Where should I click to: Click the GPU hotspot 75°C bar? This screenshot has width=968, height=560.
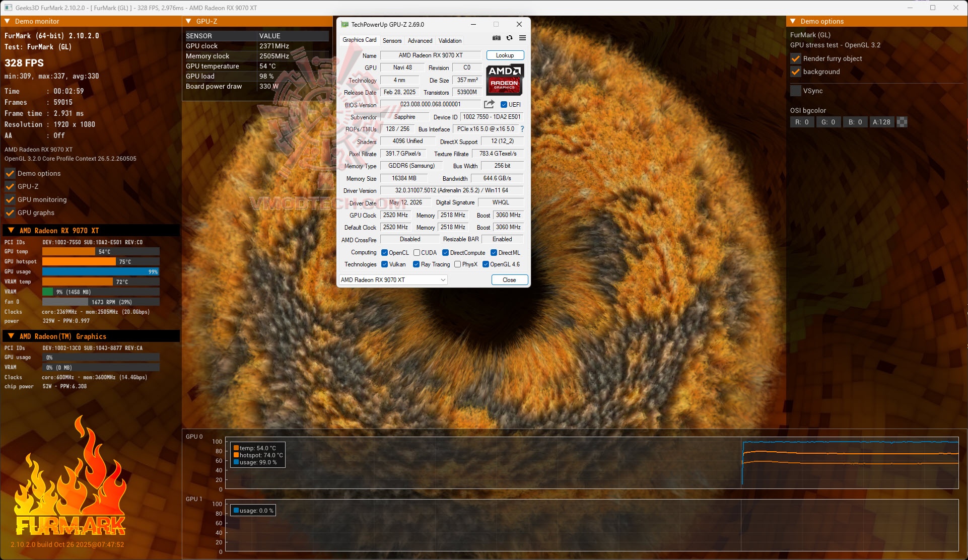click(x=101, y=261)
